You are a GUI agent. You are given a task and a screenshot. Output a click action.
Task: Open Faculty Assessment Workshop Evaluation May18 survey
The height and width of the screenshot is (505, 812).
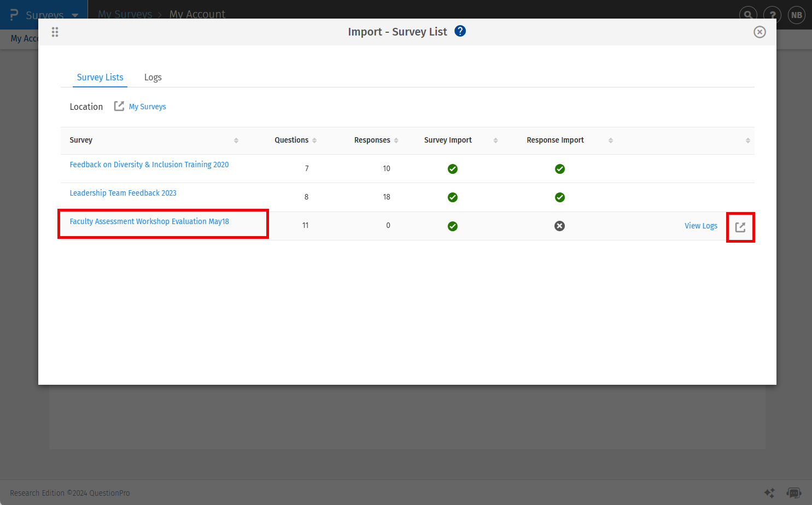[x=149, y=221]
